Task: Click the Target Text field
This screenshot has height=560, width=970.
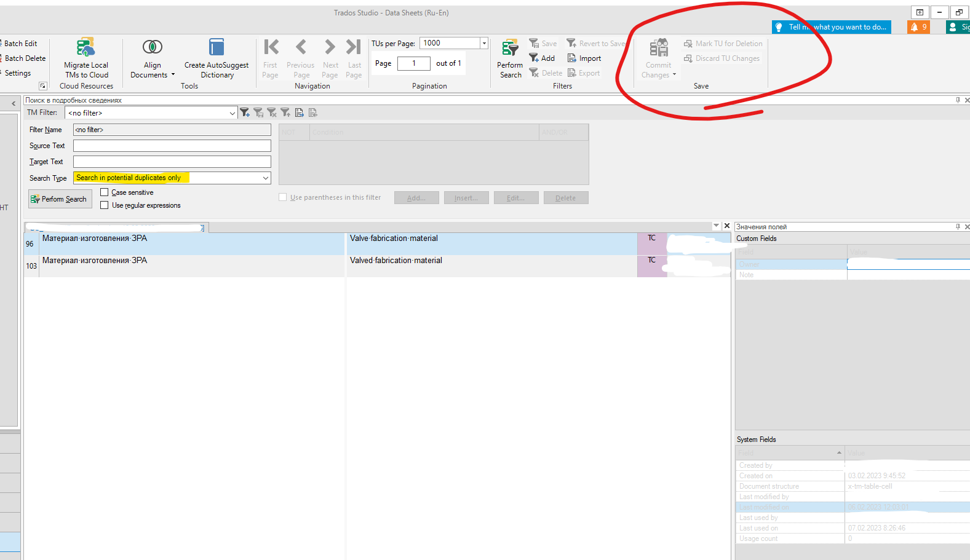Action: click(x=172, y=162)
